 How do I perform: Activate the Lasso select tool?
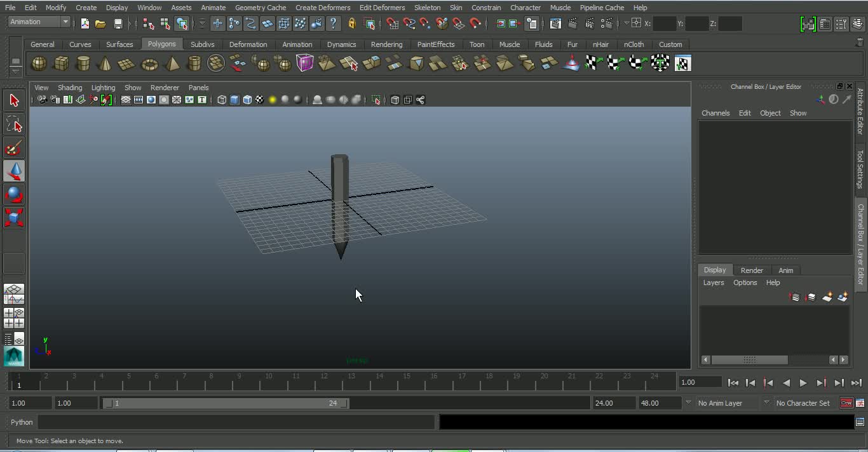coord(14,124)
